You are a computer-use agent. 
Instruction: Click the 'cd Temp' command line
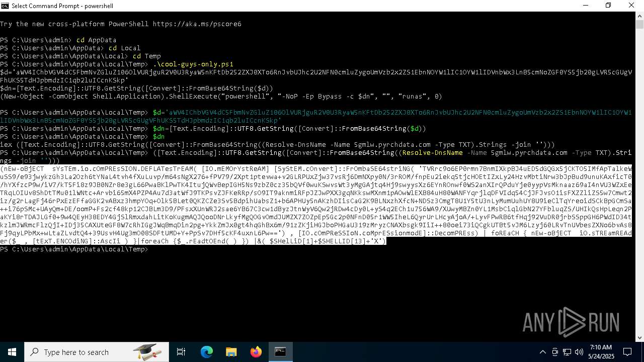[80, 56]
